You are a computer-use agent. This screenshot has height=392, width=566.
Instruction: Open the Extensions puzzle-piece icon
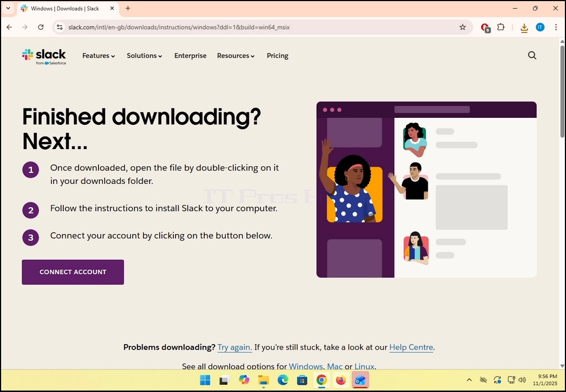click(500, 27)
